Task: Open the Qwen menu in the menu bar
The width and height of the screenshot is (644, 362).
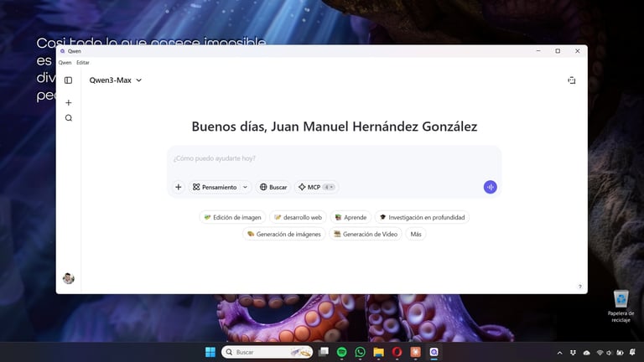Action: pyautogui.click(x=65, y=63)
